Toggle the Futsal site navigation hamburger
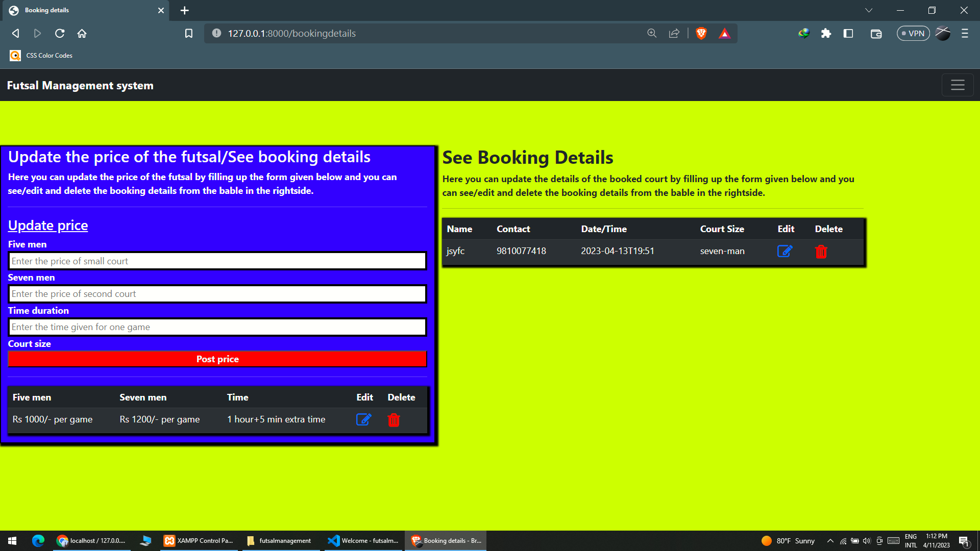This screenshot has height=551, width=980. (958, 85)
